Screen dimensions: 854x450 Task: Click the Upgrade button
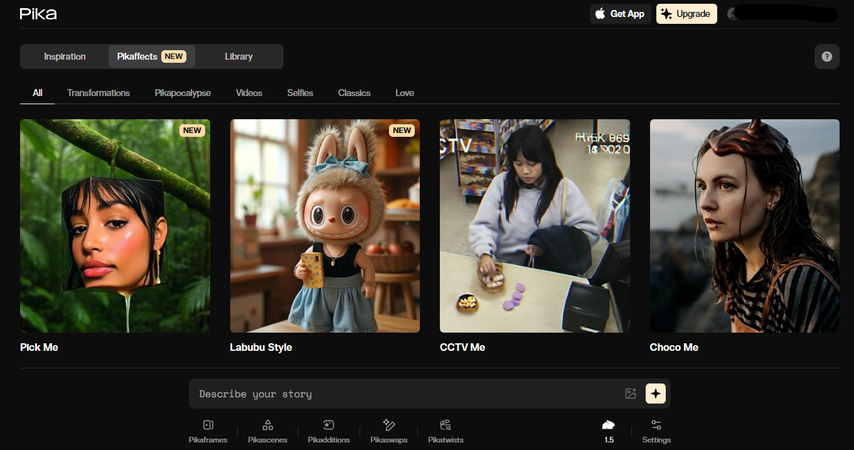pyautogui.click(x=686, y=14)
